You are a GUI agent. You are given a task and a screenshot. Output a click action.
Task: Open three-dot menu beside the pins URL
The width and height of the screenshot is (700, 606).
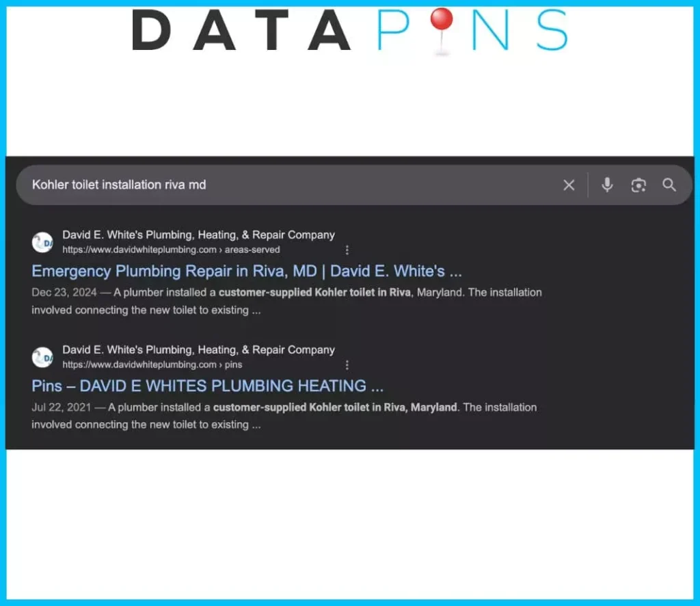tap(347, 365)
